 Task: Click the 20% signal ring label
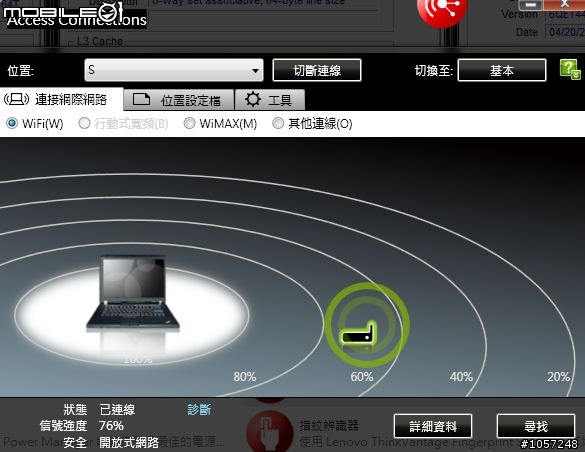click(x=559, y=377)
